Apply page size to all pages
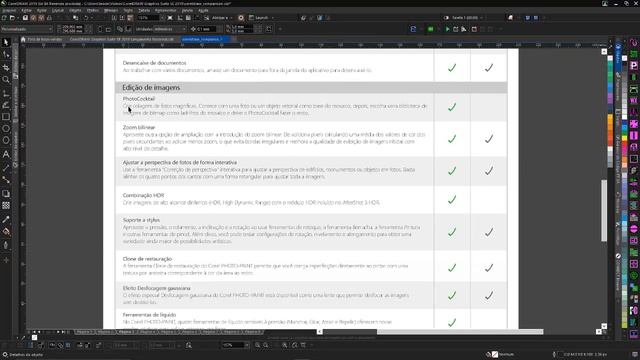This screenshot has width=640, height=360. click(120, 29)
